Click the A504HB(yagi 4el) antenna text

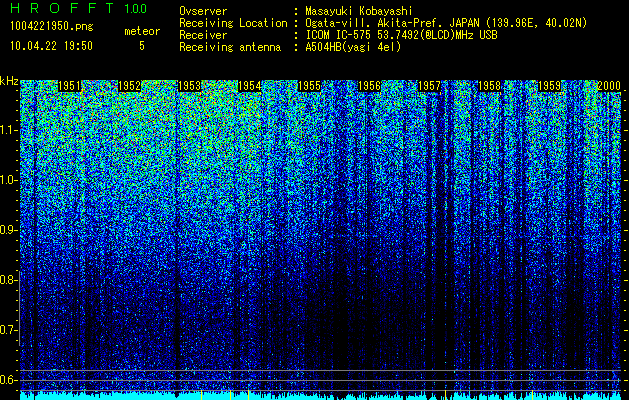click(x=353, y=47)
